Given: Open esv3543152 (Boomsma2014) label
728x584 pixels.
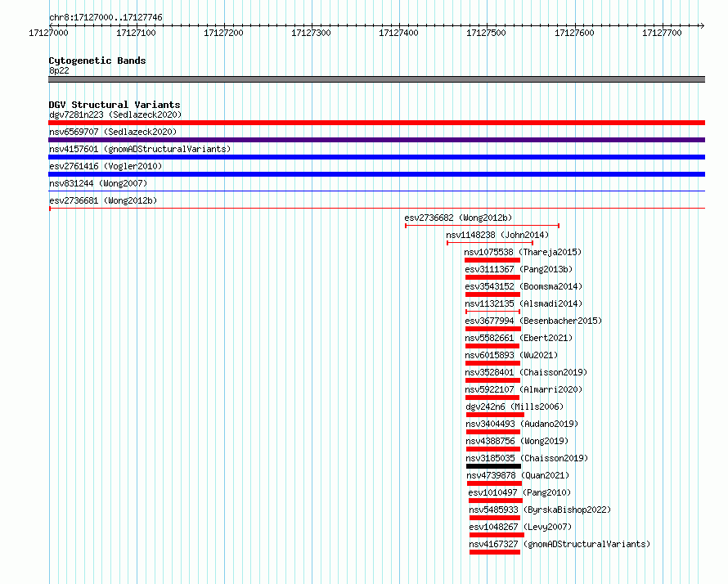Looking at the screenshot, I should [x=524, y=286].
